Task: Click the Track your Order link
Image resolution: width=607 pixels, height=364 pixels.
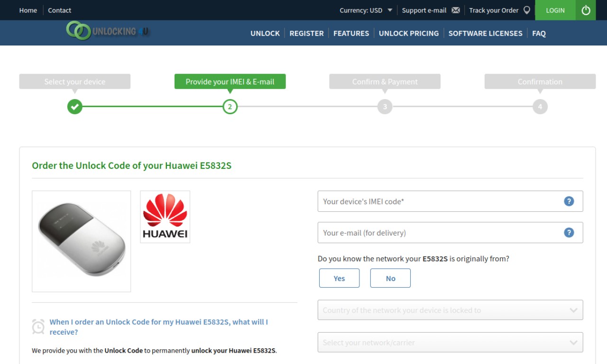Action: coord(494,10)
